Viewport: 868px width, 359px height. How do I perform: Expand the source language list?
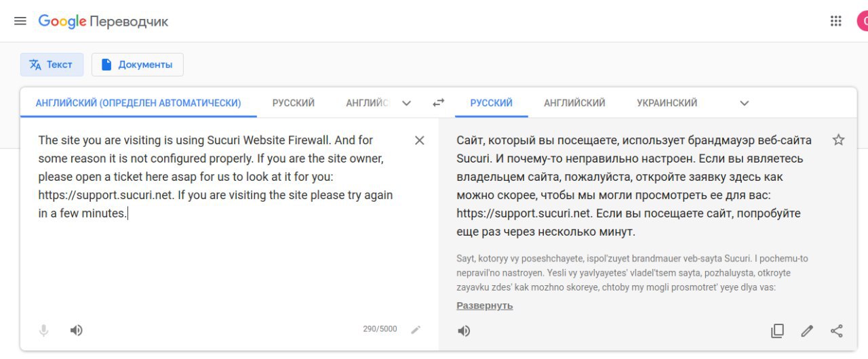click(x=407, y=104)
